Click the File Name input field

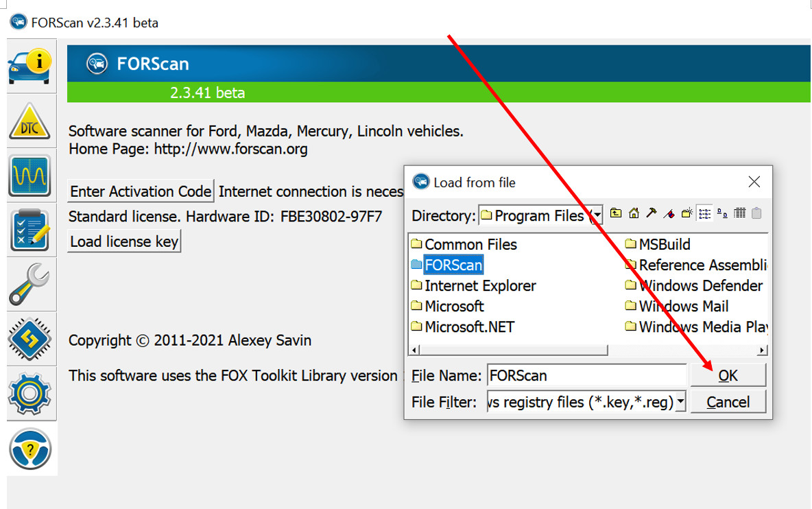pyautogui.click(x=586, y=376)
